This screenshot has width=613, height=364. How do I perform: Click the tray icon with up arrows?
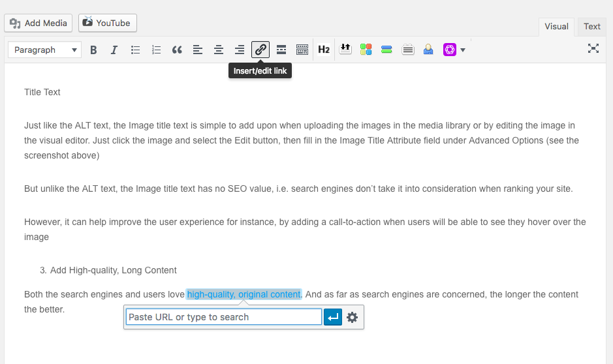click(345, 49)
